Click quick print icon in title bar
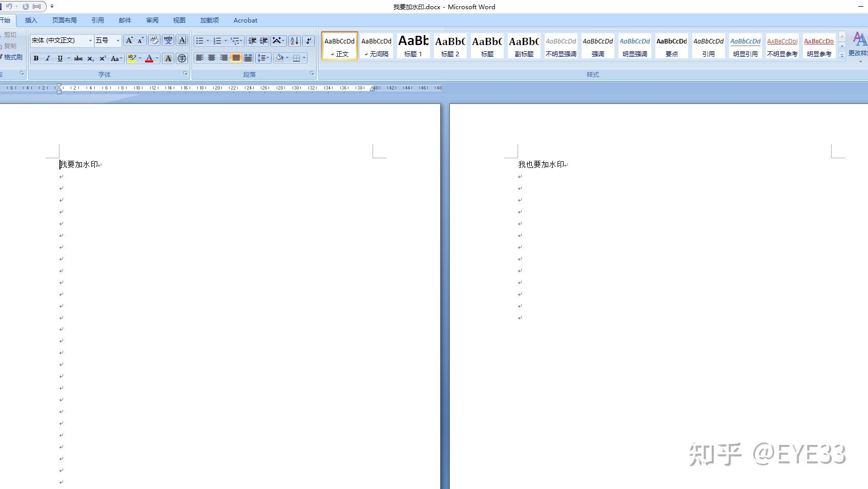 coord(37,7)
